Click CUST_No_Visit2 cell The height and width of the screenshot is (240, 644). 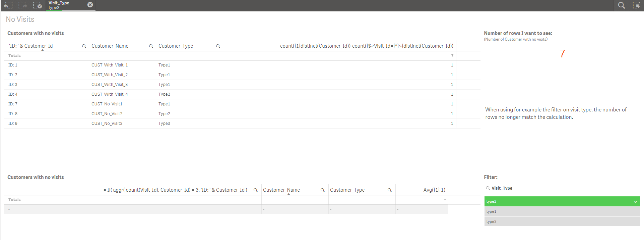[123, 114]
